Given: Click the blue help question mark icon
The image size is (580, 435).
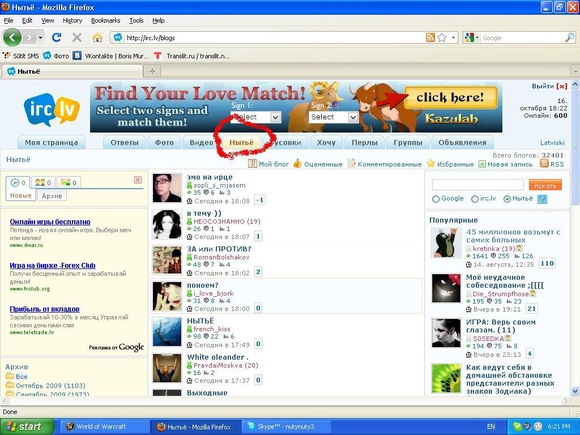Looking at the screenshot, I should [542, 199].
